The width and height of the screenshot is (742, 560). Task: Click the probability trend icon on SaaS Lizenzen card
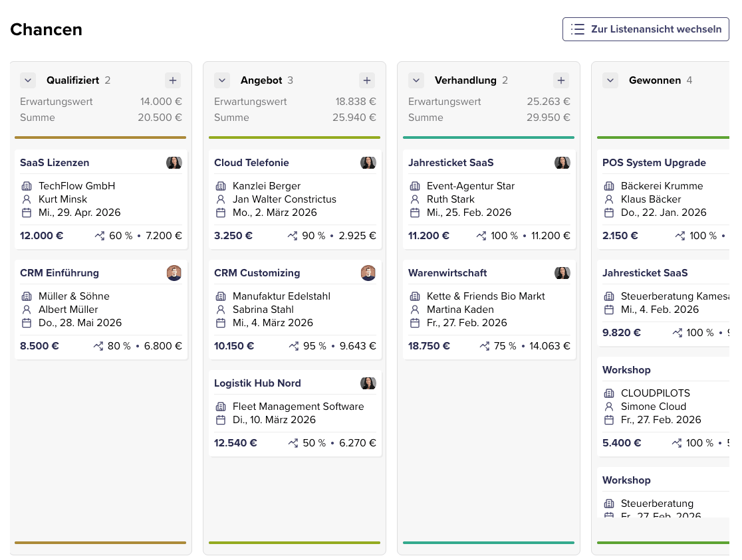tap(98, 235)
